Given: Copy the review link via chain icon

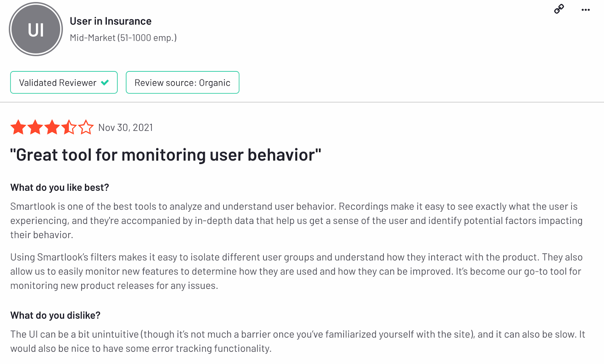Looking at the screenshot, I should (559, 9).
